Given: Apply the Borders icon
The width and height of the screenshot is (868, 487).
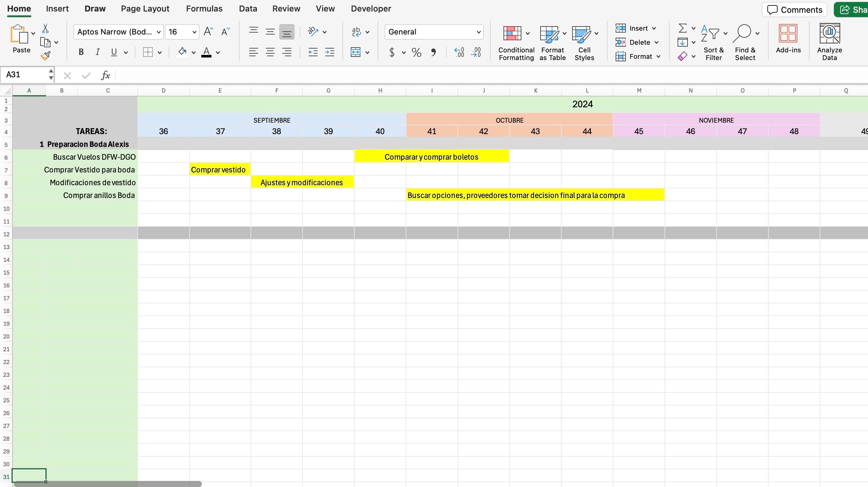Looking at the screenshot, I should (148, 52).
